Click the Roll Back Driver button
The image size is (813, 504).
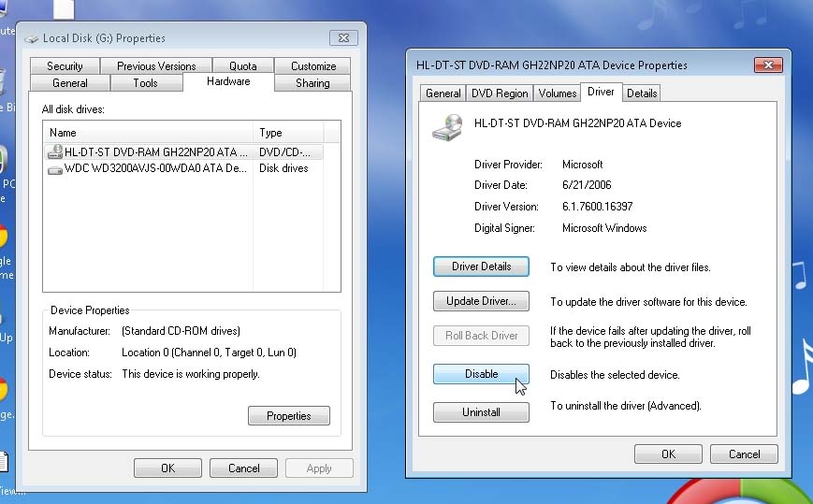(x=481, y=336)
